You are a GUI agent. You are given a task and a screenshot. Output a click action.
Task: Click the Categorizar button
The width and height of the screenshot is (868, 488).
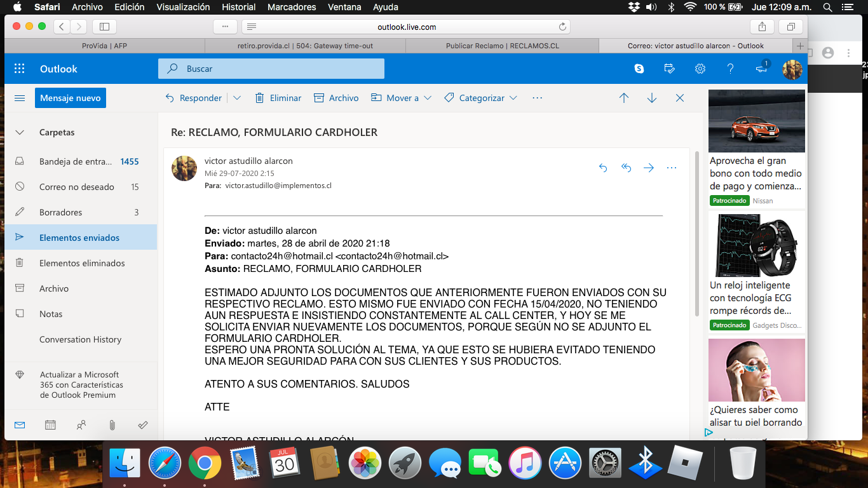[474, 98]
